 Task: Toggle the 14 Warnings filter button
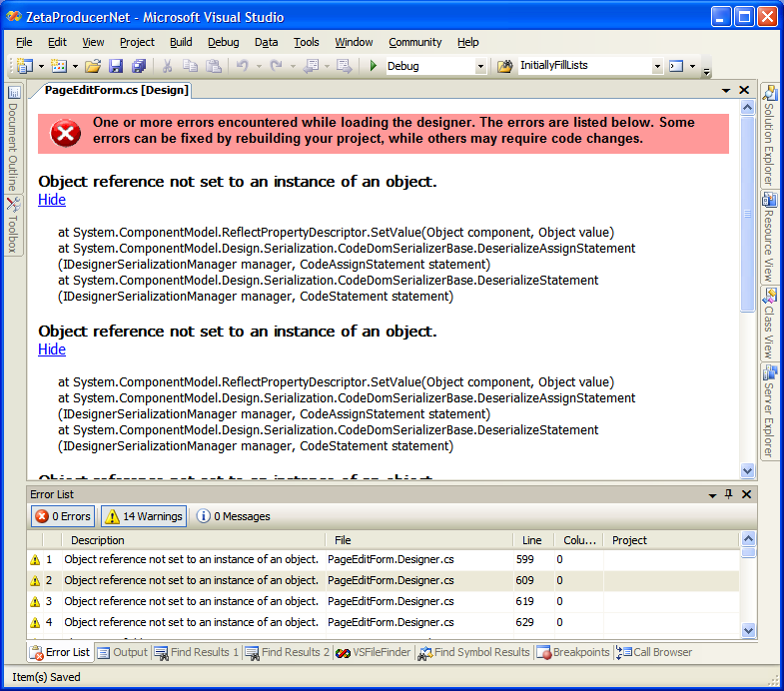[x=144, y=516]
